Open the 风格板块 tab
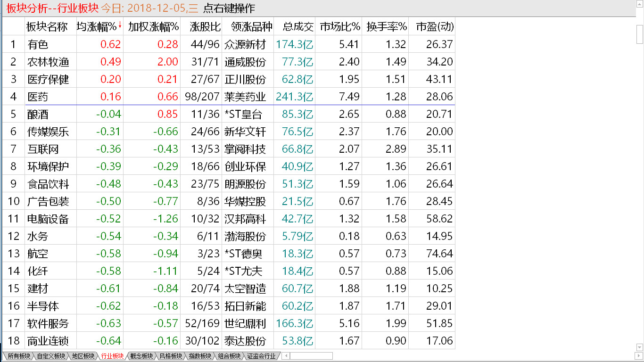Screen dimensions: 644x362 pyautogui.click(x=171, y=356)
